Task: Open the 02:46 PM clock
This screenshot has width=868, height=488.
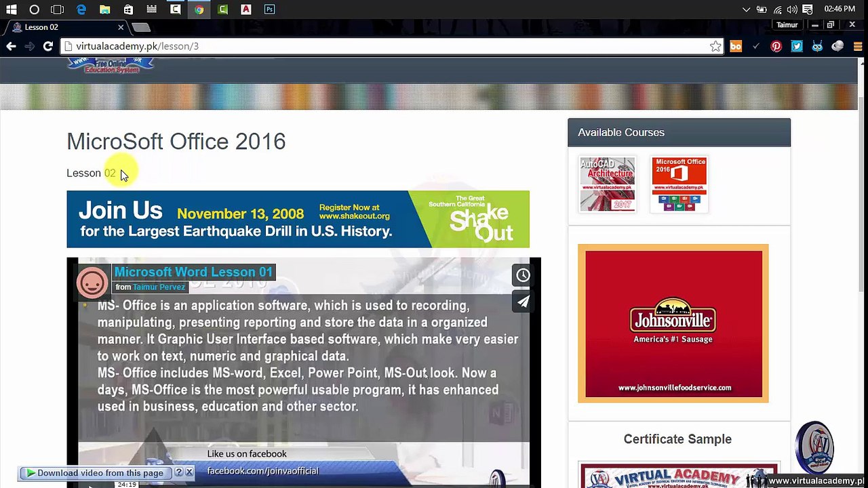Action: click(840, 9)
